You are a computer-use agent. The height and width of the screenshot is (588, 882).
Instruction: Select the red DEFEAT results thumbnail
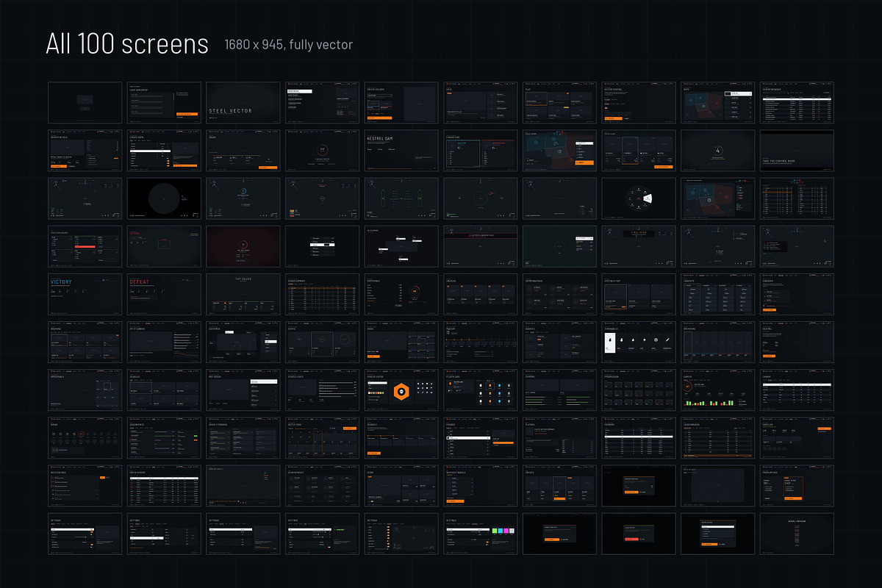click(x=164, y=294)
